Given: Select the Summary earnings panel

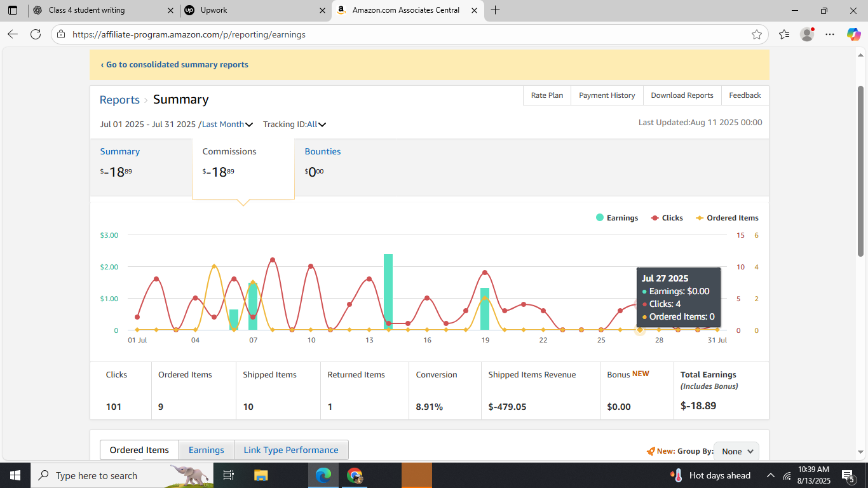Looking at the screenshot, I should coord(141,167).
